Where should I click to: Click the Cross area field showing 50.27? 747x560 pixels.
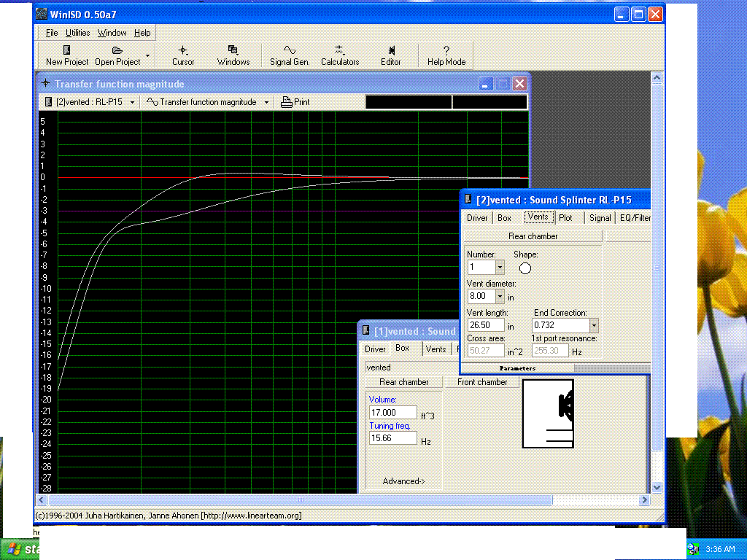coord(486,351)
